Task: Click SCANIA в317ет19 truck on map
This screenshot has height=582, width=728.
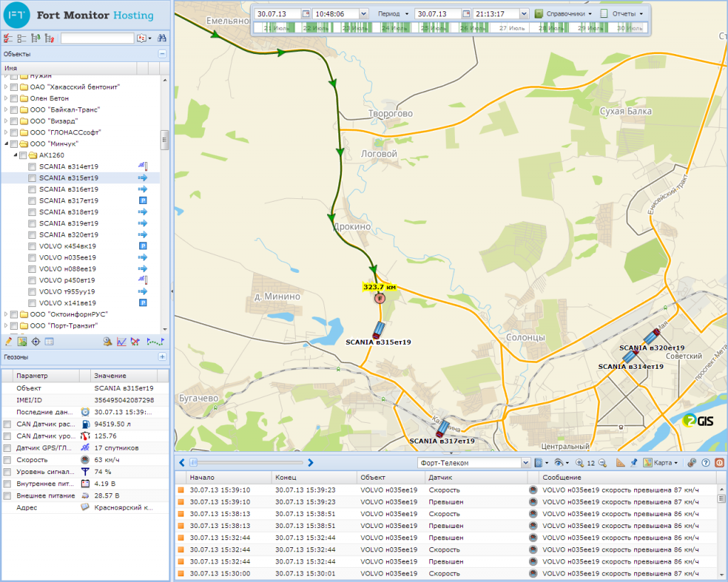Action: coord(442,429)
